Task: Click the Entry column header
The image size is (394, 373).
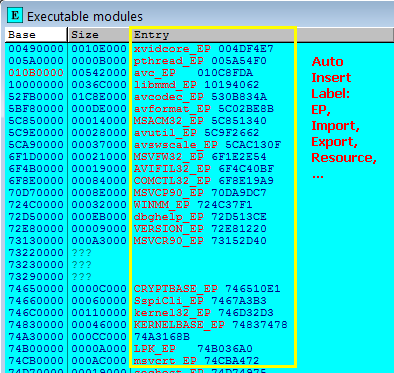Action: coord(213,35)
